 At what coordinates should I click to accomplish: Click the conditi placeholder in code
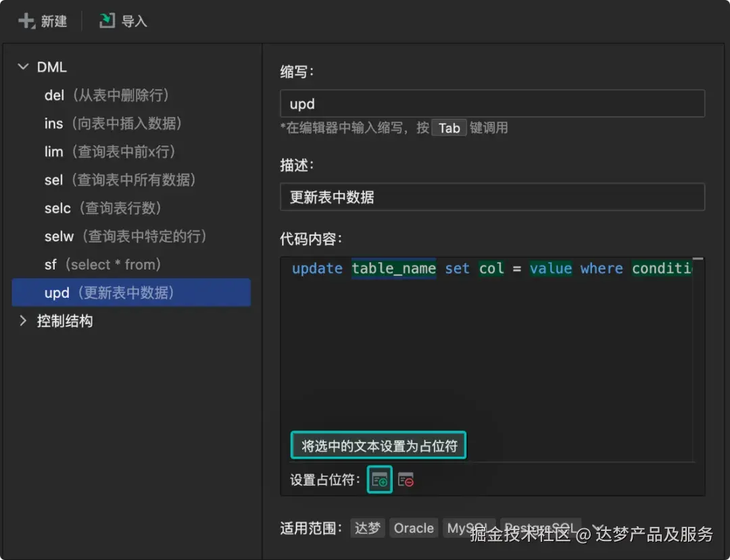click(662, 268)
